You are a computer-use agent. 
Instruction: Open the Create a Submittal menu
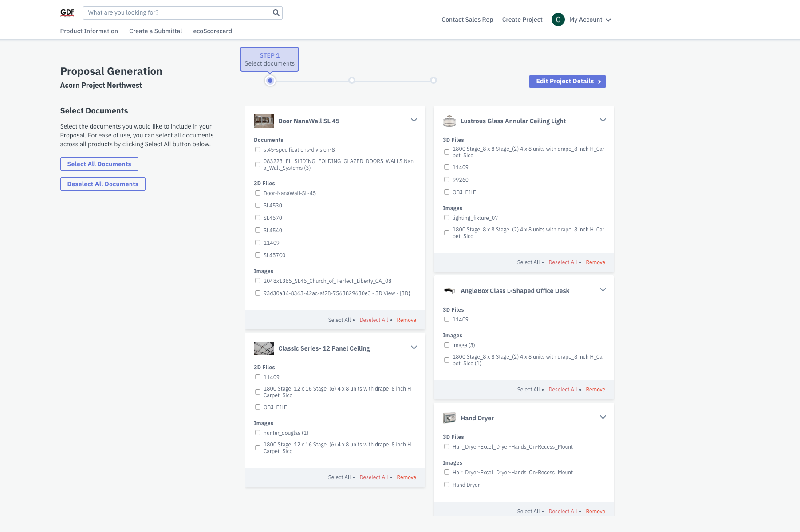(x=155, y=31)
